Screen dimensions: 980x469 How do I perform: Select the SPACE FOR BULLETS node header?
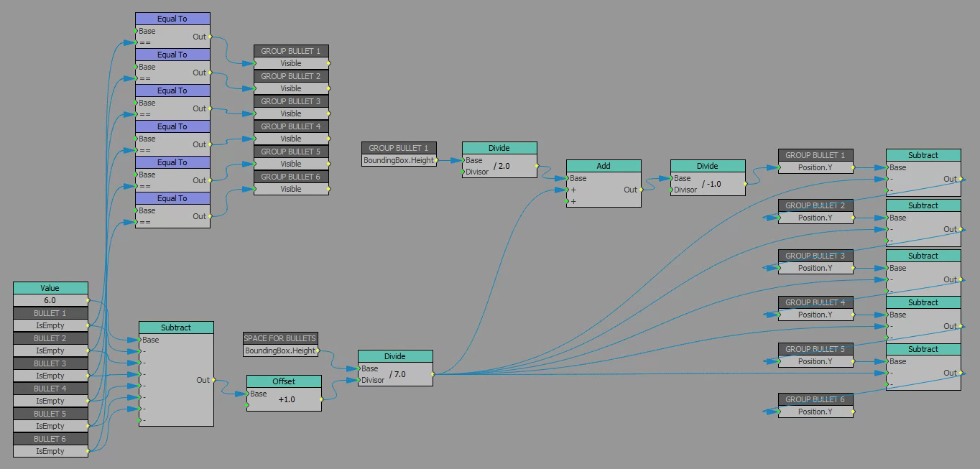(x=280, y=338)
